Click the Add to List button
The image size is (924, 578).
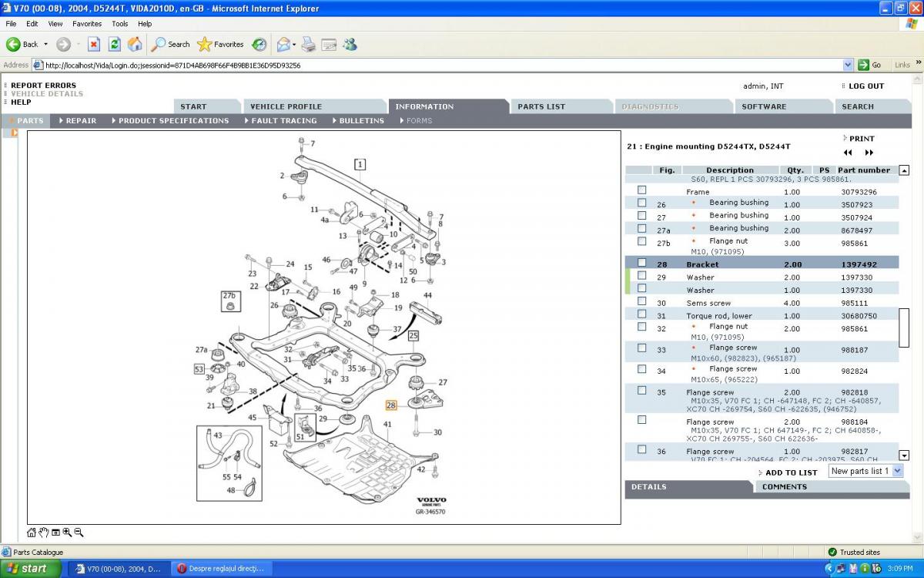pyautogui.click(x=791, y=472)
